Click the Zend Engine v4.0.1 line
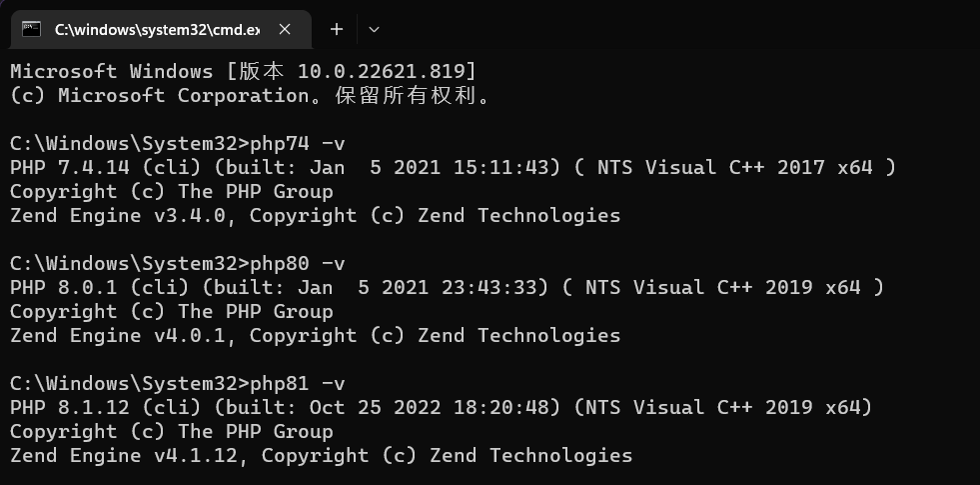 tap(315, 336)
